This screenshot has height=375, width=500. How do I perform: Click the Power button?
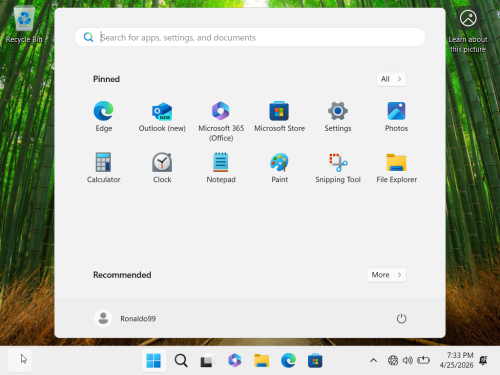click(401, 318)
